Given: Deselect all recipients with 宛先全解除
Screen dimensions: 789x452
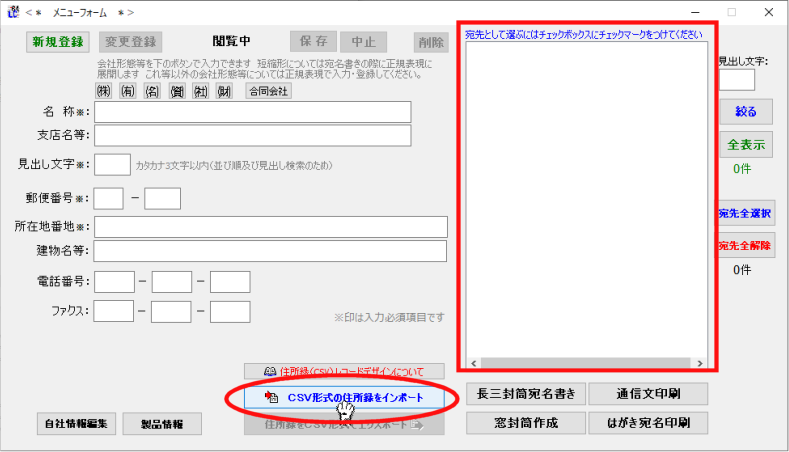Looking at the screenshot, I should click(745, 246).
